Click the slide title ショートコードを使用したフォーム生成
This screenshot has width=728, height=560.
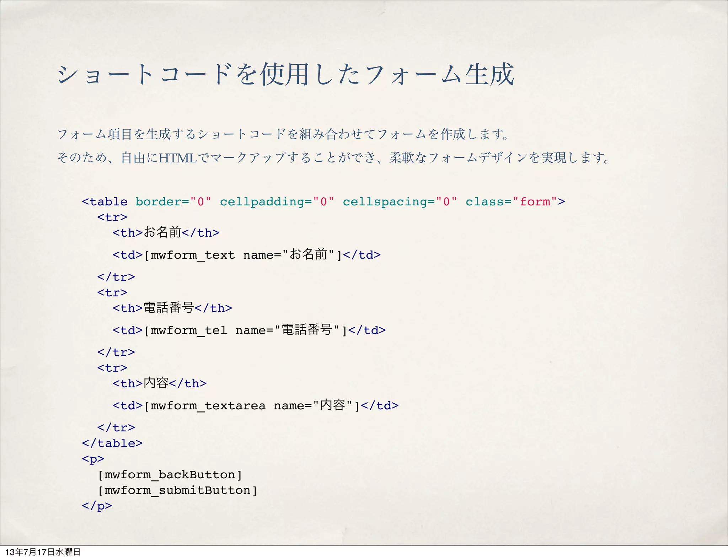click(285, 75)
